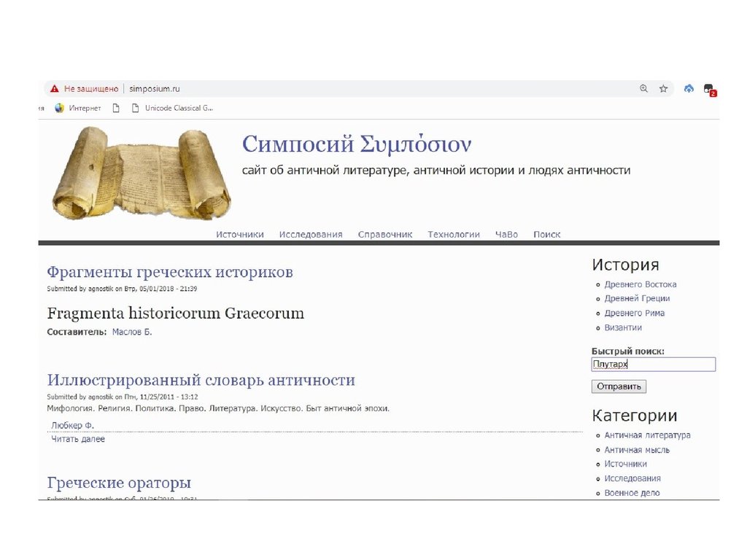Open the Интернет bookmark
747x560 pixels.
pyautogui.click(x=77, y=109)
